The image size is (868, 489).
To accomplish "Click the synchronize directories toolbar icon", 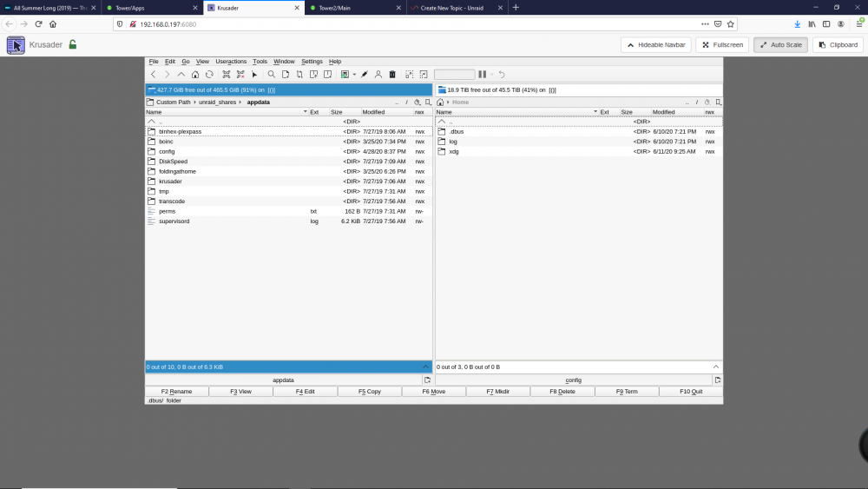I will [299, 74].
